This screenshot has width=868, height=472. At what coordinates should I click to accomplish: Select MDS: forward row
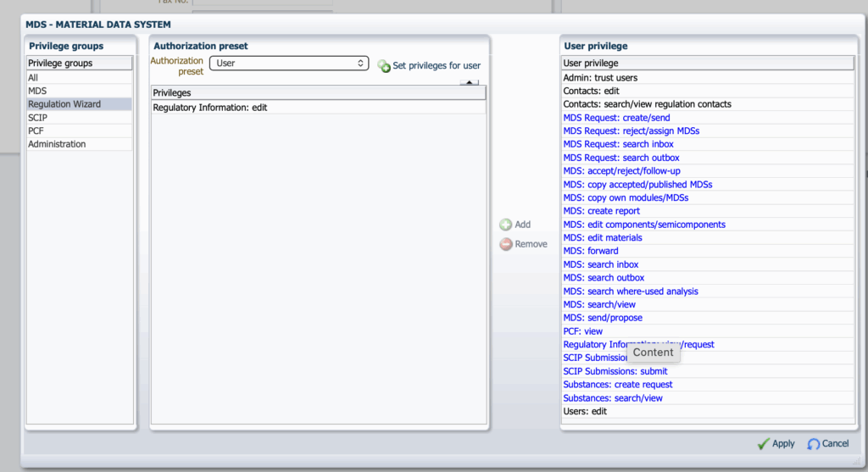point(708,251)
